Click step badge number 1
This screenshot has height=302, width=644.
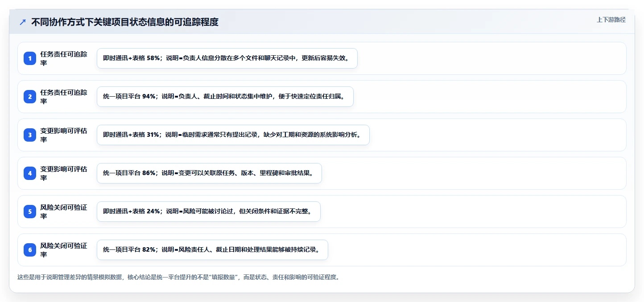(30, 58)
